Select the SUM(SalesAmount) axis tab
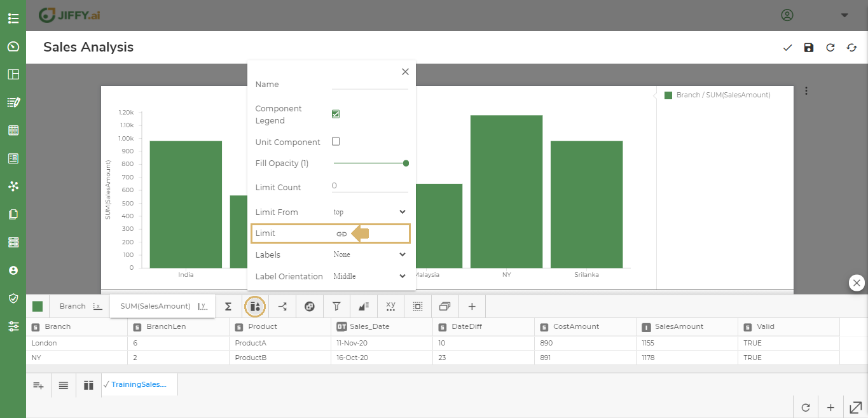Screen dimensions: 868x418 point(156,306)
